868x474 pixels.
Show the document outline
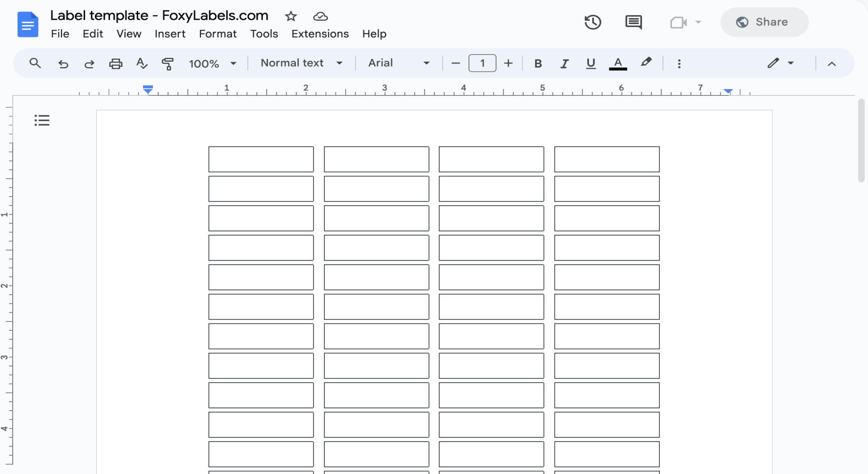tap(41, 120)
